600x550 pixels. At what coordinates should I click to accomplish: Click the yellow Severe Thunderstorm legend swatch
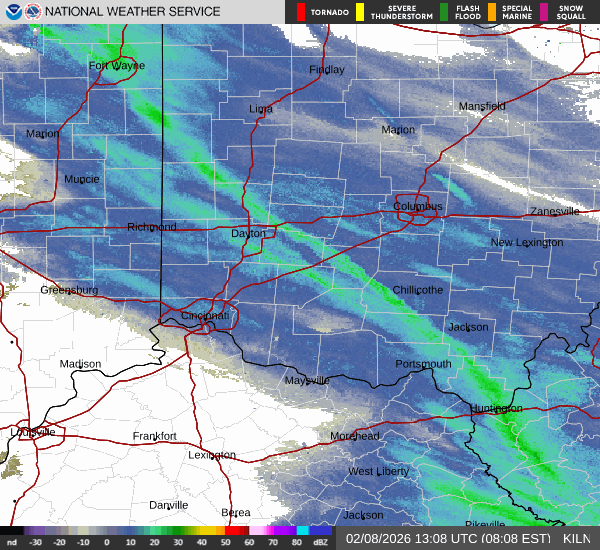[x=360, y=12]
